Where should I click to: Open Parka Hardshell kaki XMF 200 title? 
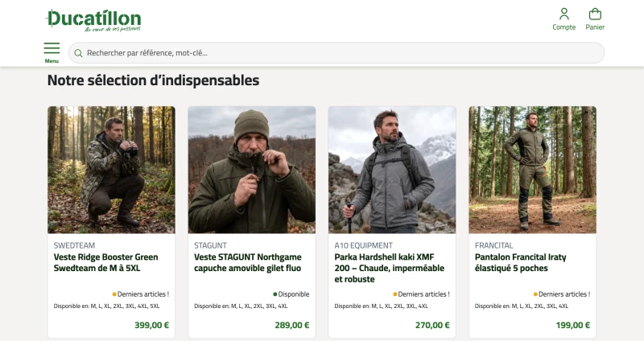(390, 268)
